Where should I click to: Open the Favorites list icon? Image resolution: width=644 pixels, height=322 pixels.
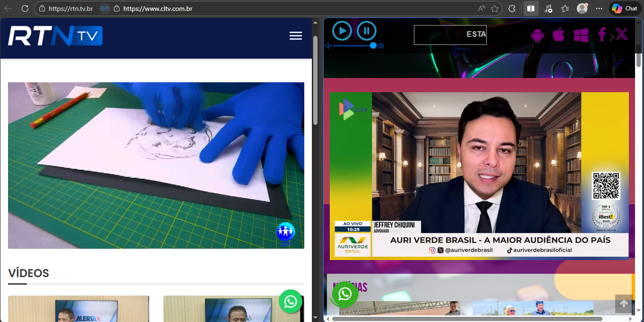565,9
